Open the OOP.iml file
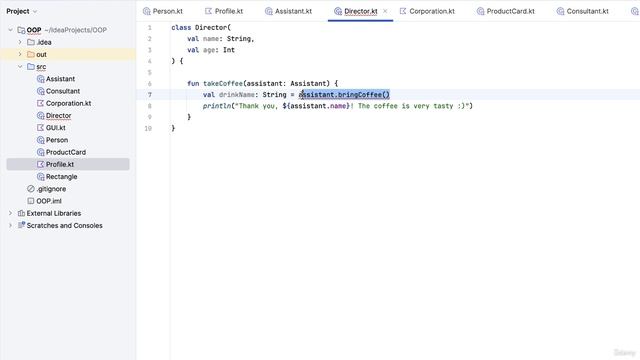The image size is (640, 360). (x=49, y=201)
